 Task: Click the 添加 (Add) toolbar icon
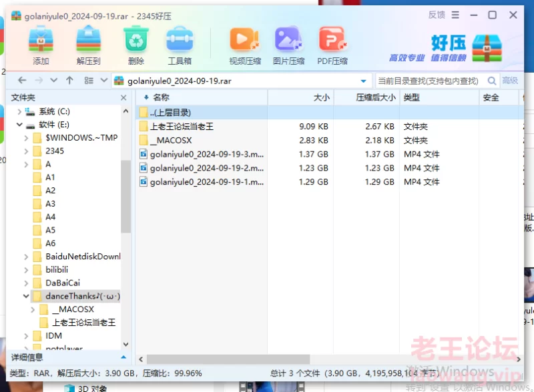point(41,46)
